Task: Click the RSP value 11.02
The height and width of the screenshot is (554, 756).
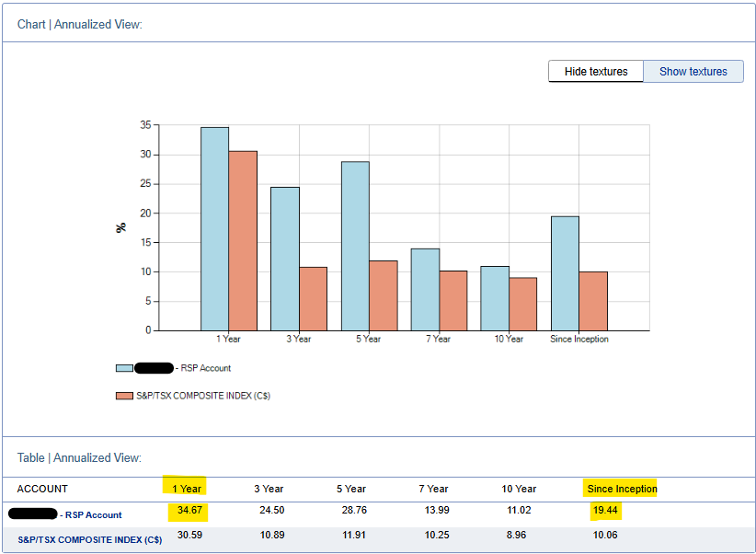Action: (x=519, y=510)
